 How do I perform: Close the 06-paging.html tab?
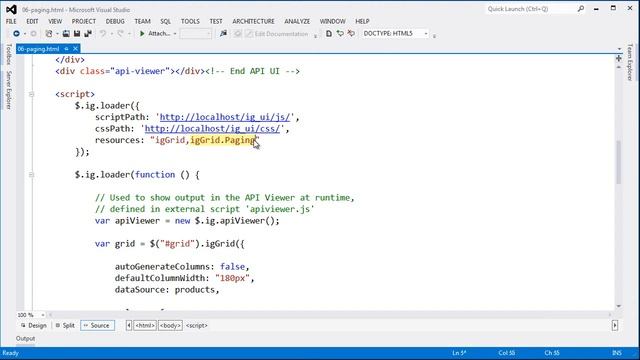[x=76, y=49]
